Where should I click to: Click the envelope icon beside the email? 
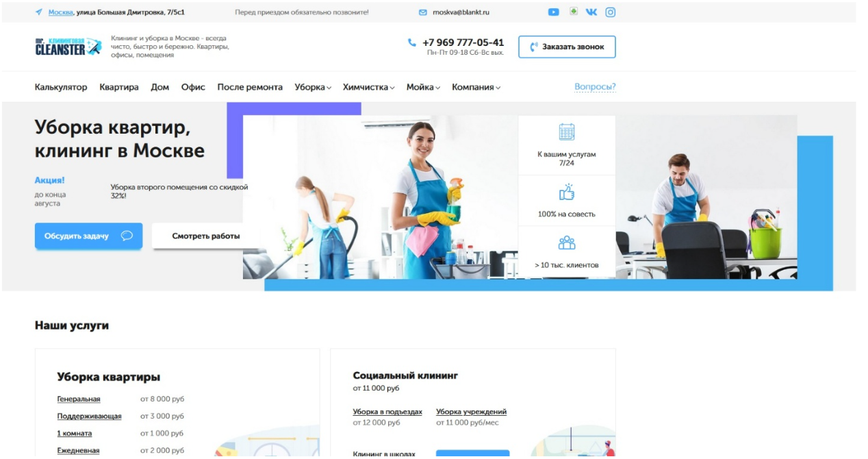click(x=423, y=12)
